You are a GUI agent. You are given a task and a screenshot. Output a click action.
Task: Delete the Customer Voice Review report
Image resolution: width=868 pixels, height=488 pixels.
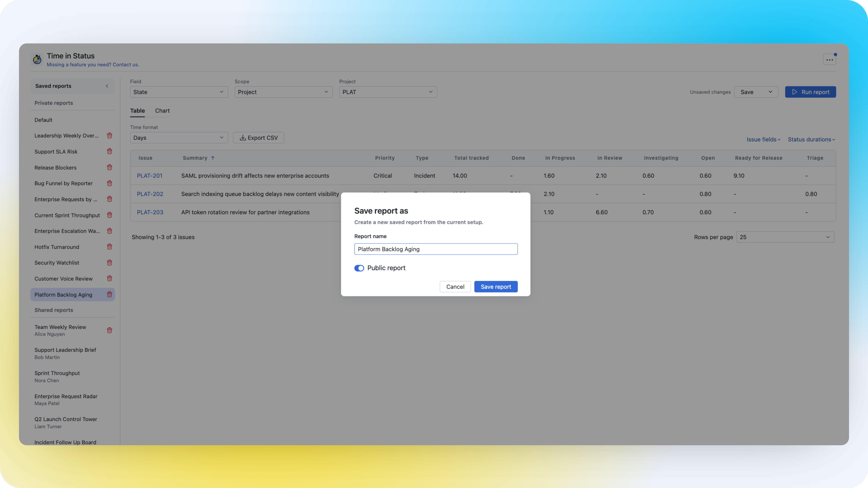(x=109, y=279)
